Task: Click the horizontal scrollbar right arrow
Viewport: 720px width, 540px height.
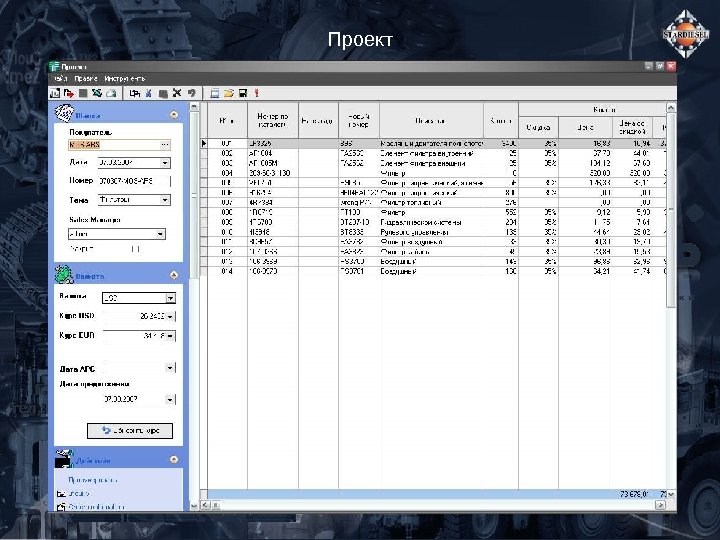Action: pos(660,505)
